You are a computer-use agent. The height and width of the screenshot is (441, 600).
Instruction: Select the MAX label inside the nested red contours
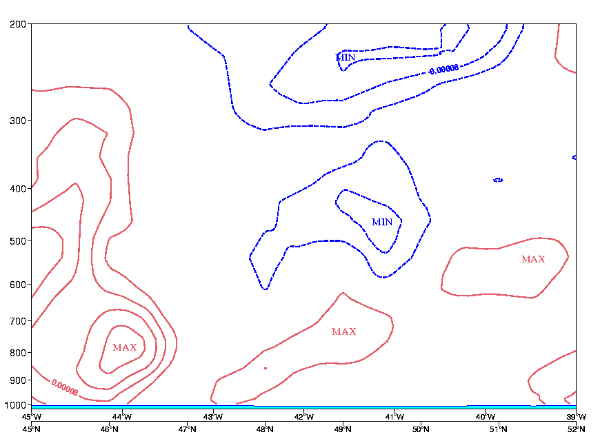click(124, 348)
